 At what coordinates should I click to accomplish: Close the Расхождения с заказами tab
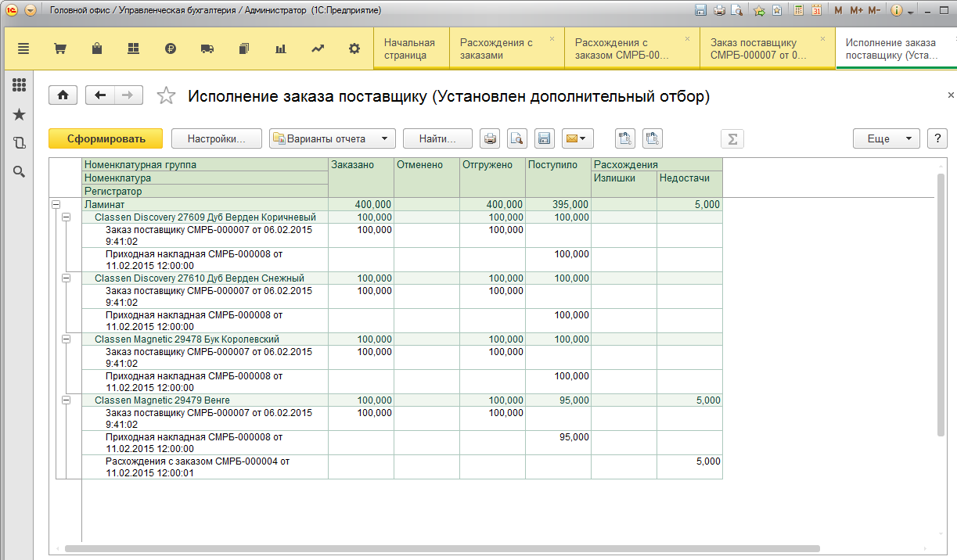(x=552, y=38)
